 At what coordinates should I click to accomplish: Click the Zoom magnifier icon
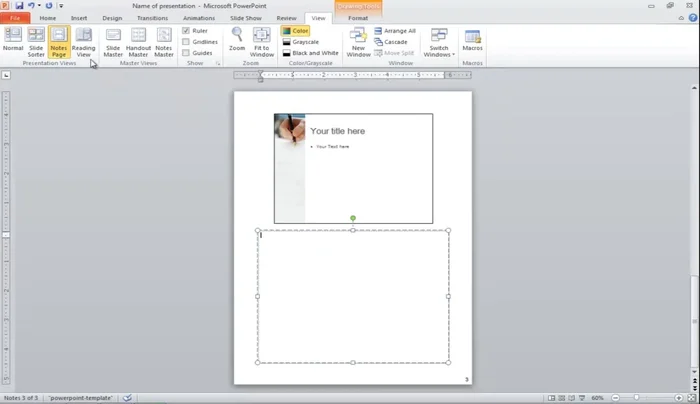click(237, 39)
